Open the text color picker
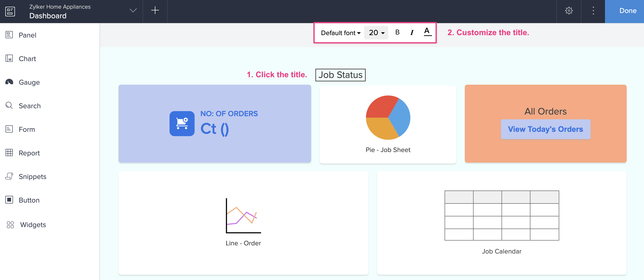This screenshot has height=280, width=644. point(427,32)
